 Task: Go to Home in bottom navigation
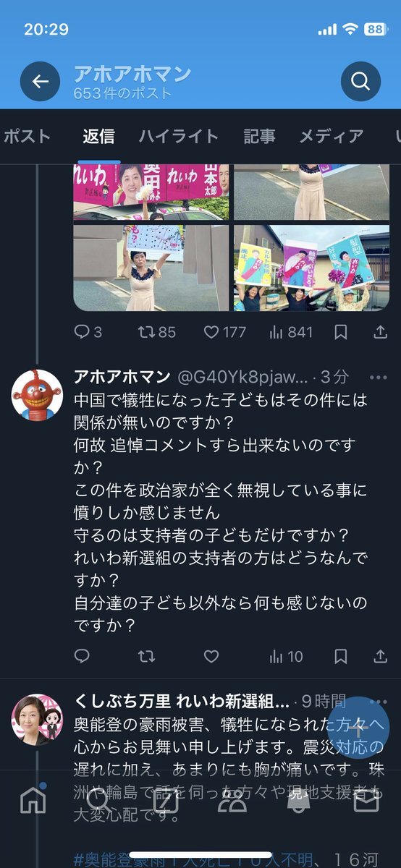pyautogui.click(x=33, y=799)
